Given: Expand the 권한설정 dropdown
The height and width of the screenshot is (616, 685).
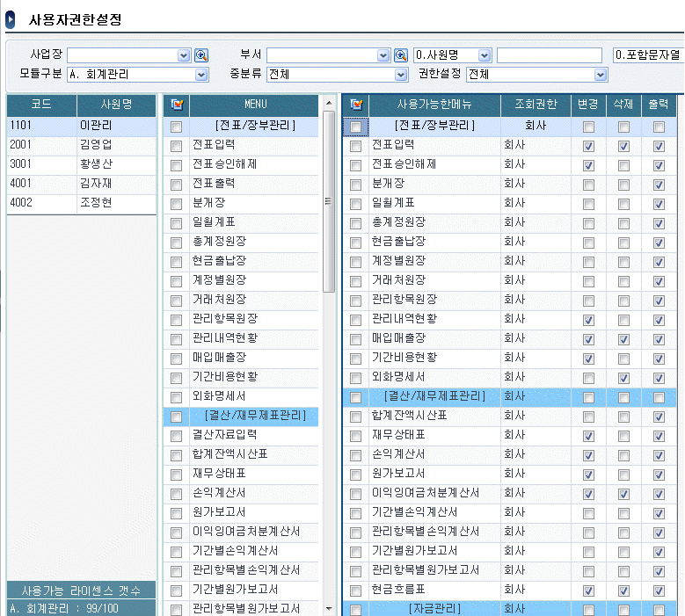Looking at the screenshot, I should click(x=601, y=75).
